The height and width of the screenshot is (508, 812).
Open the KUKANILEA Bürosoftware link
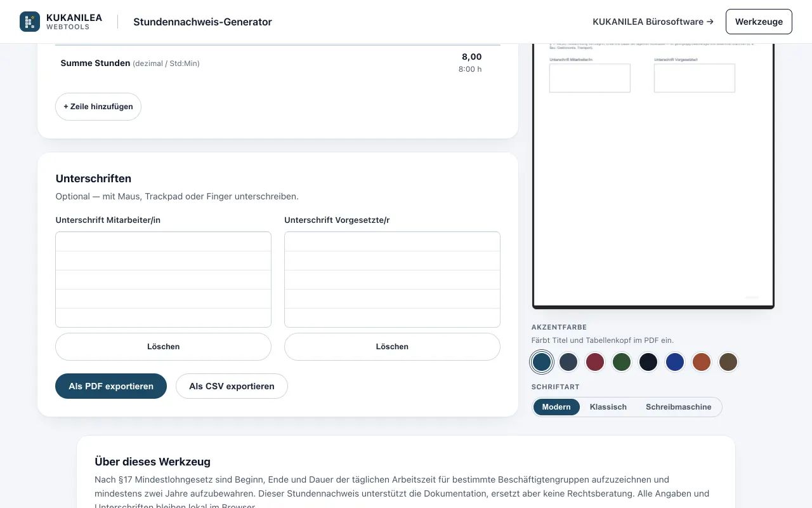coord(653,22)
